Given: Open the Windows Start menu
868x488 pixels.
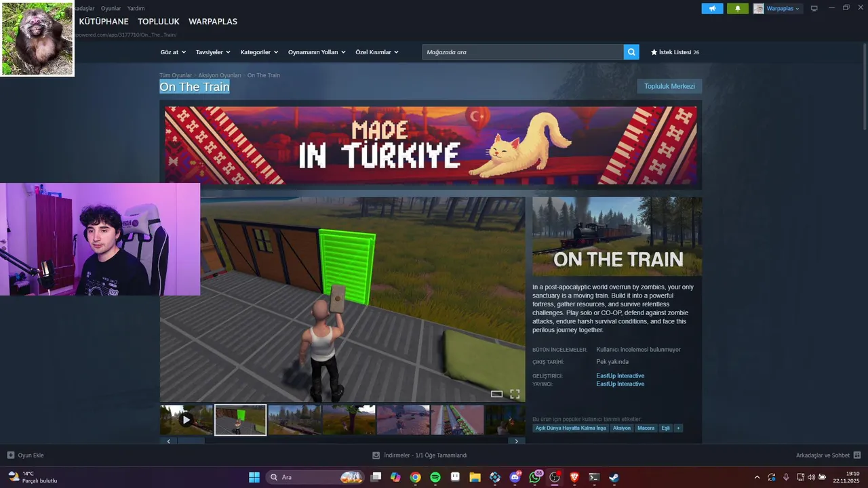Looking at the screenshot, I should [x=254, y=477].
